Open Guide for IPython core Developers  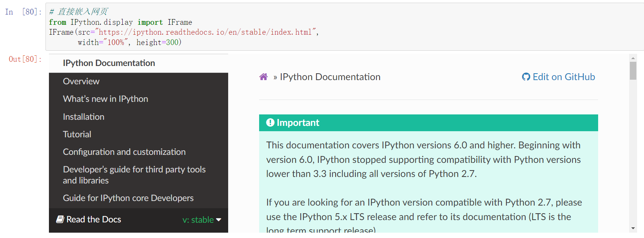128,198
